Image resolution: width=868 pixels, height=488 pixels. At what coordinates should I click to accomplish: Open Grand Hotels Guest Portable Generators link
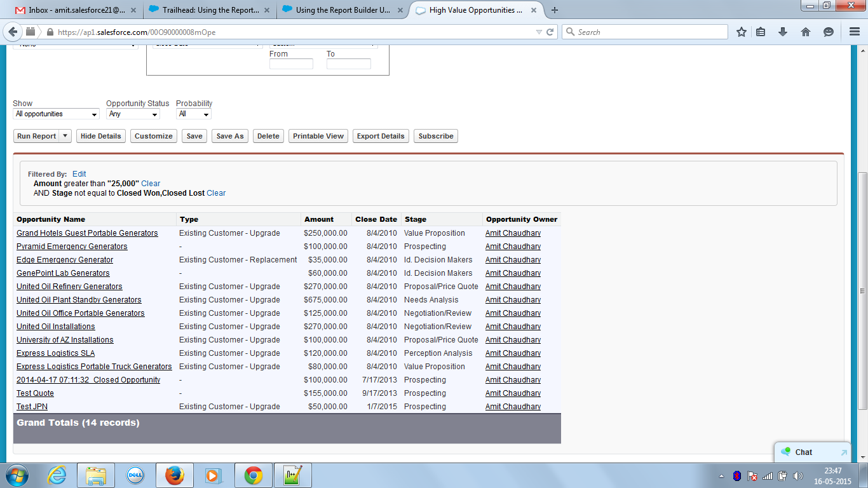[87, 233]
